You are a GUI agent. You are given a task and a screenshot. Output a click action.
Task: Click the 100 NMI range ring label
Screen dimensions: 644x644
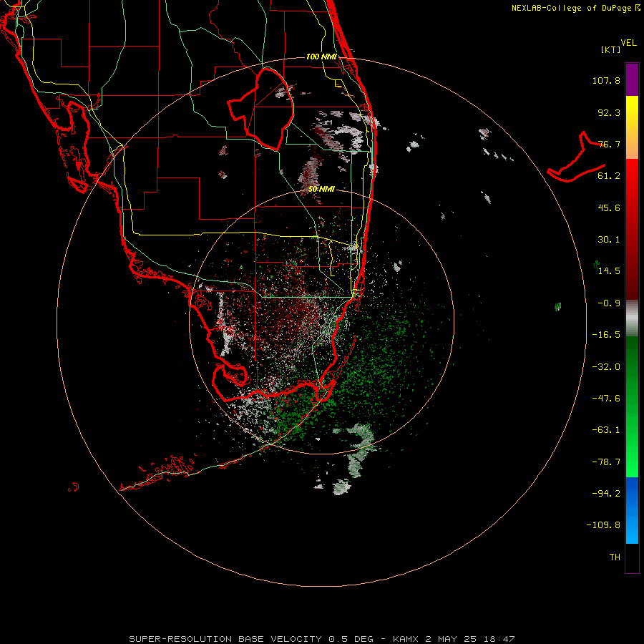pos(321,57)
